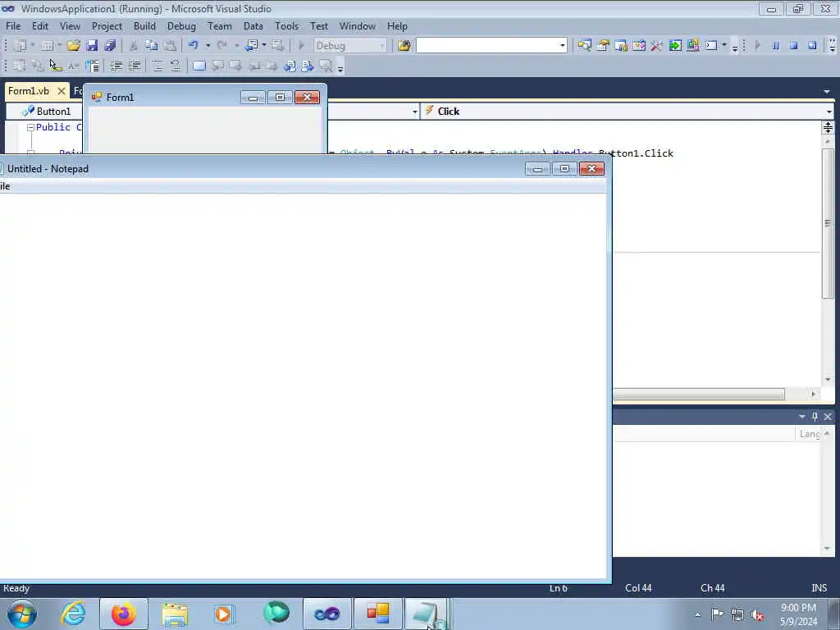The image size is (840, 630).
Task: Open Solution Explorer from the toolbar icon
Action: click(x=584, y=46)
